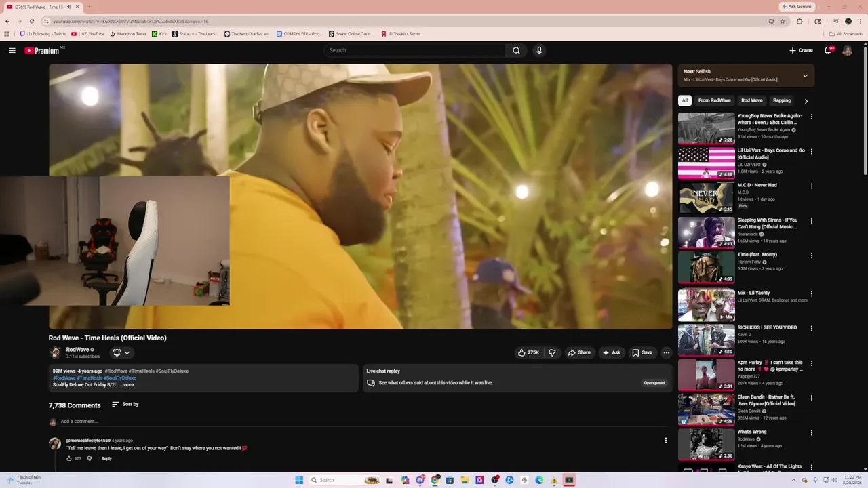This screenshot has height=488, width=868.
Task: Open the Following - Twitch bookmark
Action: coord(42,33)
